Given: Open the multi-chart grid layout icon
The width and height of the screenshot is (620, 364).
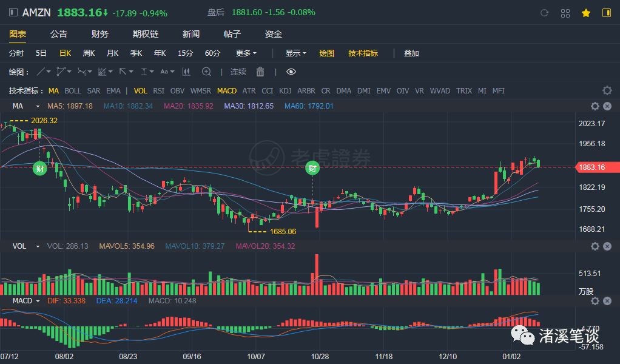Looking at the screenshot, I should pos(565,13).
